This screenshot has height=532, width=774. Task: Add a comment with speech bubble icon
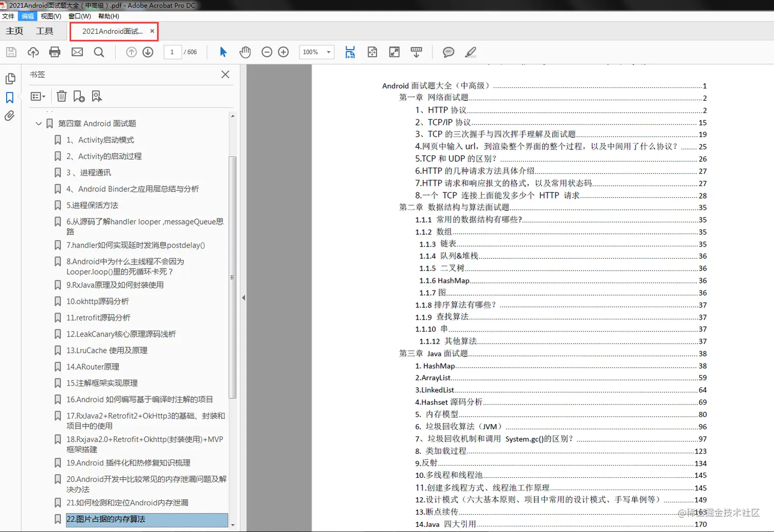[x=448, y=52]
